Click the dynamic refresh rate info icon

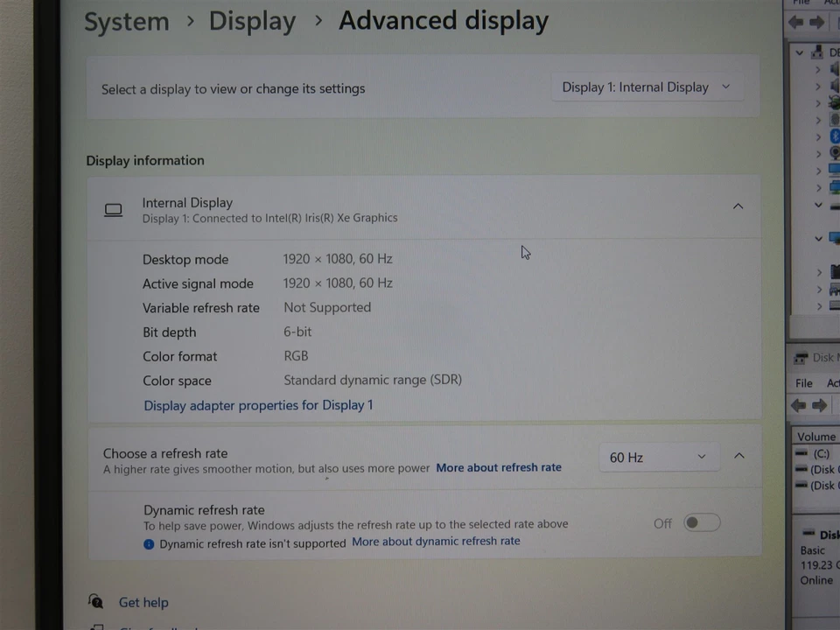click(149, 543)
